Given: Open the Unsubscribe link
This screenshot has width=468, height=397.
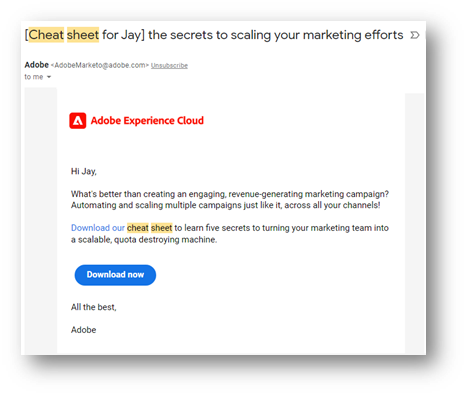Looking at the screenshot, I should pyautogui.click(x=169, y=66).
